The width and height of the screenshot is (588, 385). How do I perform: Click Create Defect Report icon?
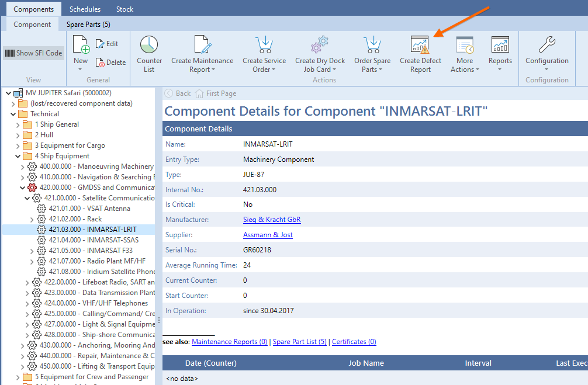(x=420, y=44)
